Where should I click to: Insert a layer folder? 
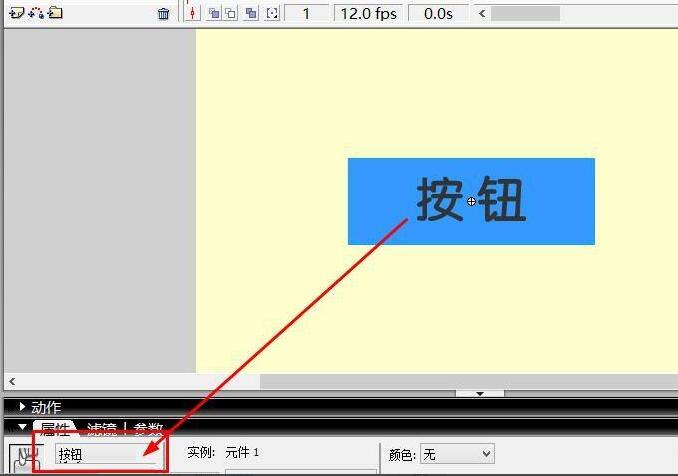[x=55, y=13]
